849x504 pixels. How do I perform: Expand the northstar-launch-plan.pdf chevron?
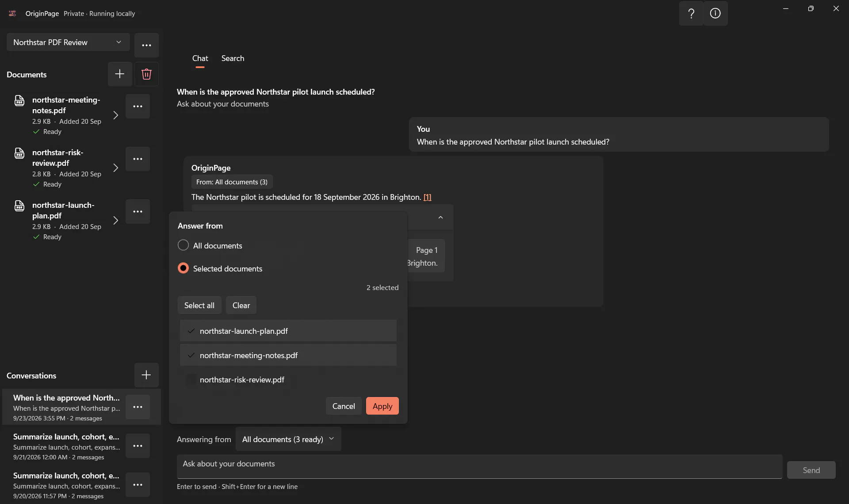(115, 220)
